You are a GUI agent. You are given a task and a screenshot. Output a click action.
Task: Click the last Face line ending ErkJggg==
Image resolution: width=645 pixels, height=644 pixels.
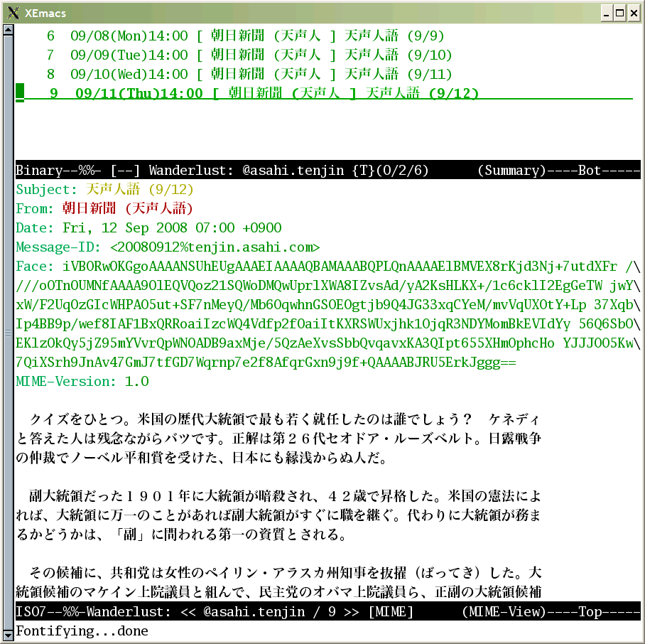[x=266, y=363]
